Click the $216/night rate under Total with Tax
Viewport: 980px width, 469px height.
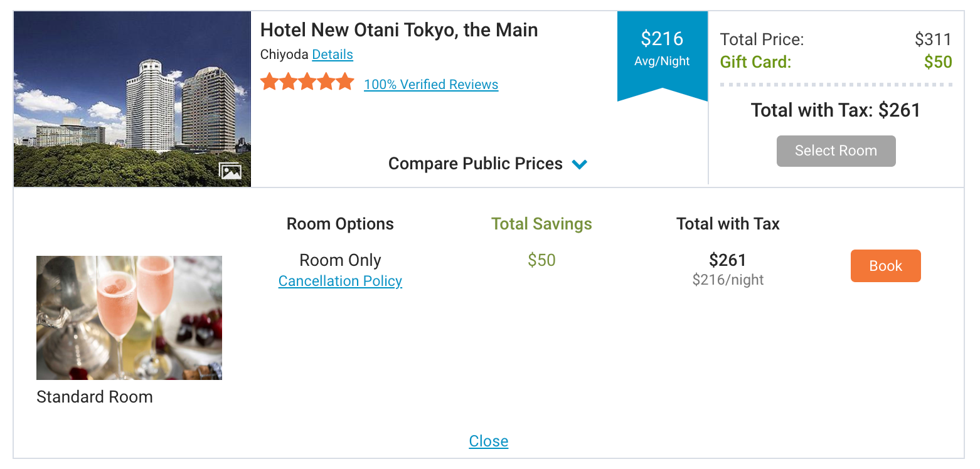(x=728, y=280)
